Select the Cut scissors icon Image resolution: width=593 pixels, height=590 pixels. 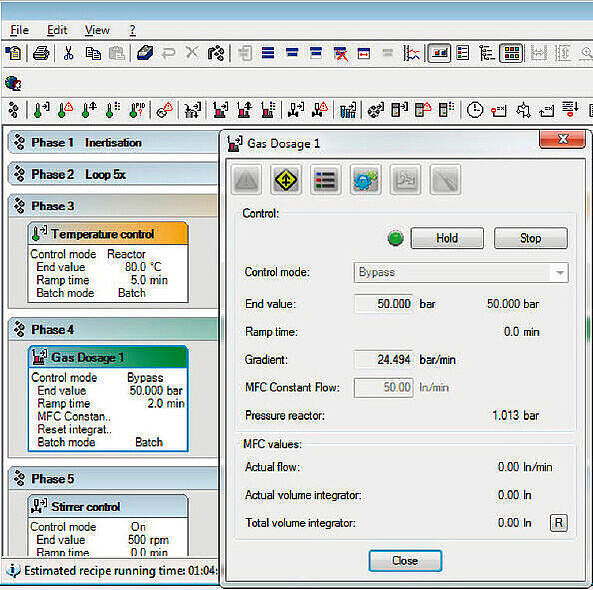(68, 53)
